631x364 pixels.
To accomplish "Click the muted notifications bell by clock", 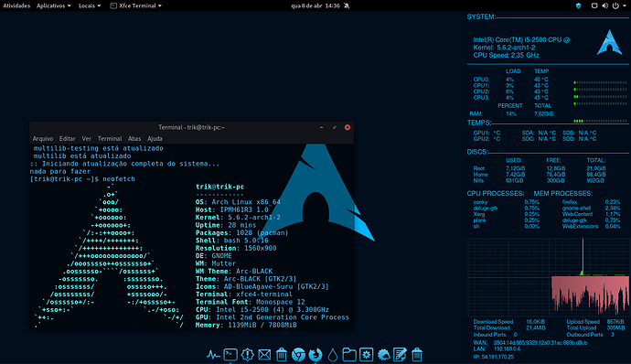I will tap(347, 5).
